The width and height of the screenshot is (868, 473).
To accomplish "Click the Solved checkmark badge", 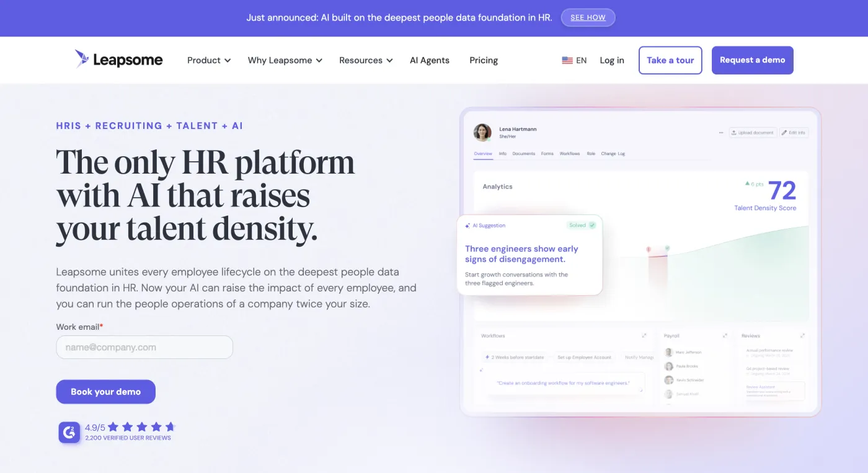I will 581,226.
